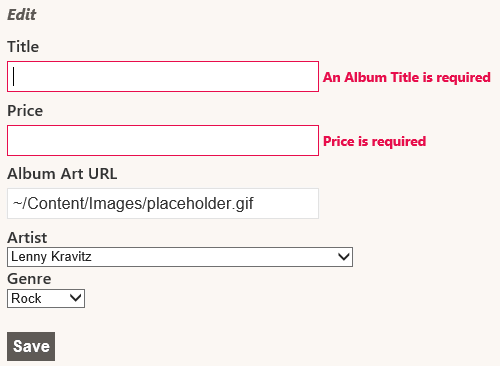The image size is (500, 366).
Task: Click the chevron arrow on the Artist select
Action: [x=343, y=257]
